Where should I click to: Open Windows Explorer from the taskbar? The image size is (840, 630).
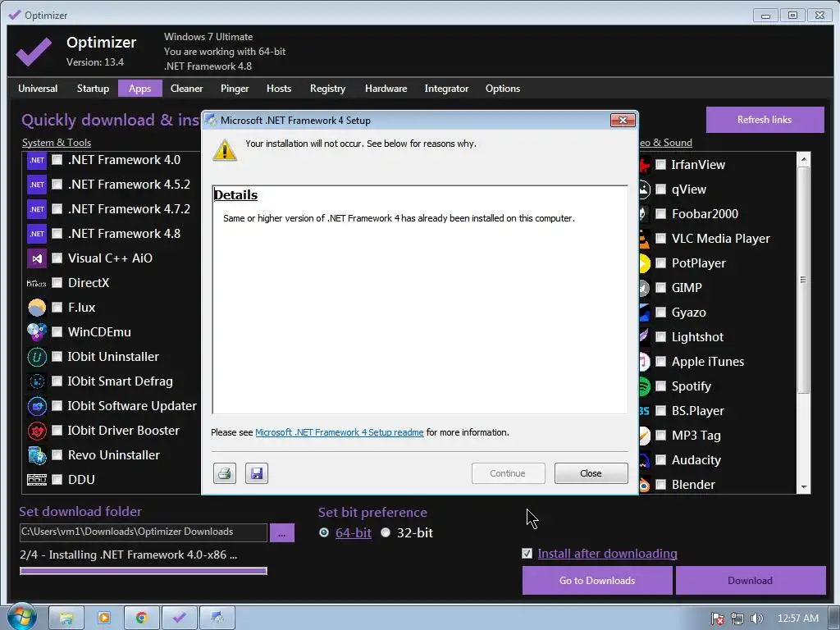(x=66, y=618)
